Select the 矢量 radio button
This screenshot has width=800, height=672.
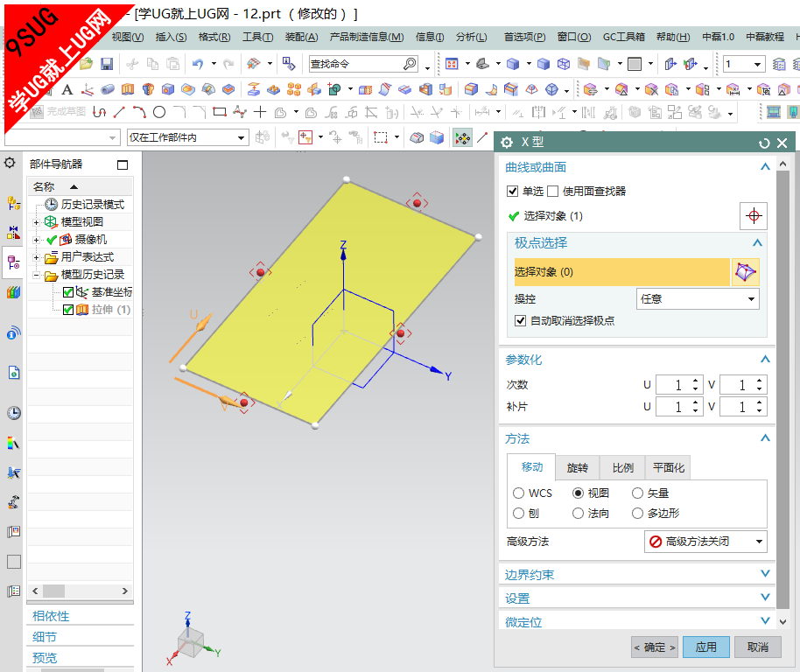[x=637, y=493]
